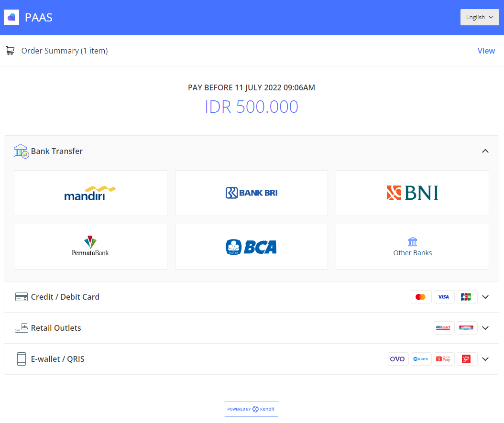This screenshot has width=504, height=423.
Task: Click the IDR 500.000 amount
Action: click(x=252, y=107)
